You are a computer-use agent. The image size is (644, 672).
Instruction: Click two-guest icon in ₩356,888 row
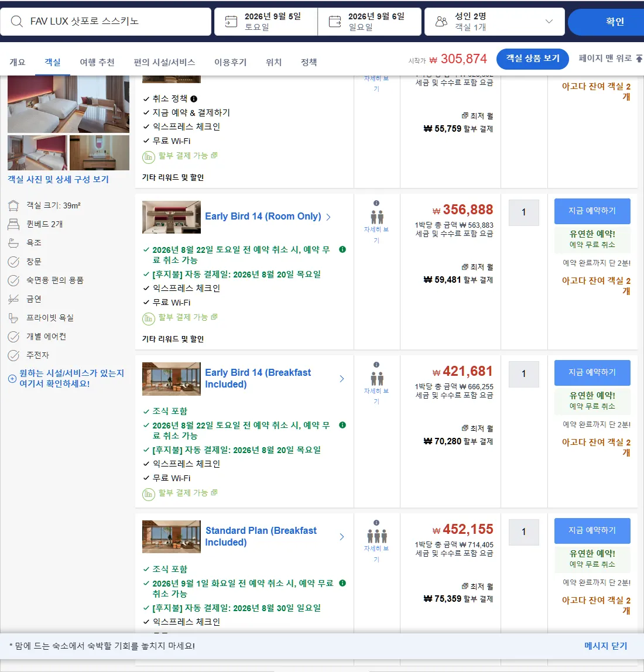pyautogui.click(x=377, y=217)
